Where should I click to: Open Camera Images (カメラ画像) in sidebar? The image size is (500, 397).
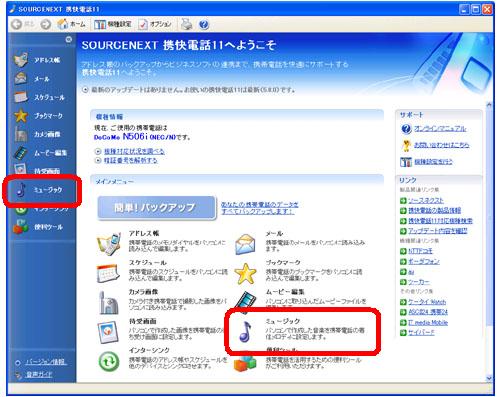click(37, 134)
